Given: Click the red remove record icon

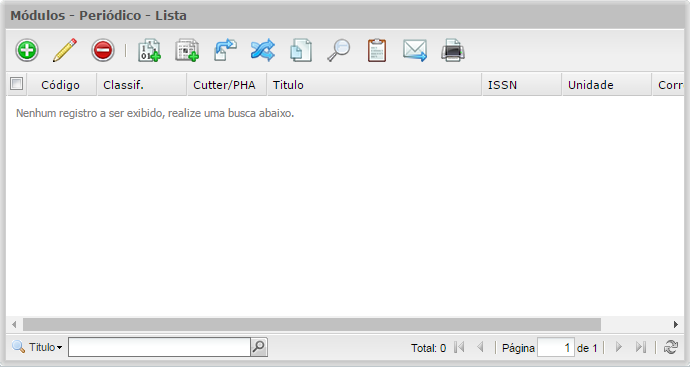Looking at the screenshot, I should [x=103, y=50].
